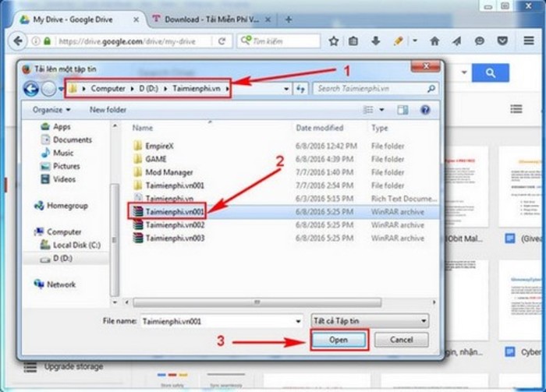Open the File name combo dropdown arrow

click(298, 321)
